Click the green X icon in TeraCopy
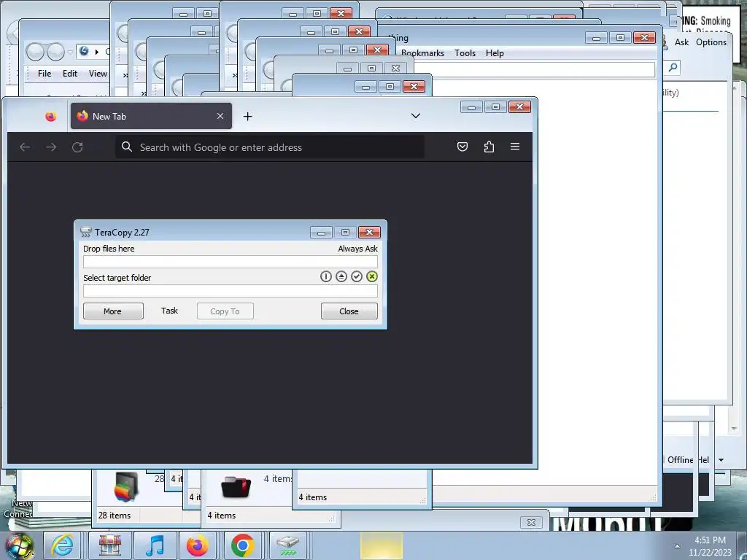This screenshot has height=560, width=747. (372, 276)
